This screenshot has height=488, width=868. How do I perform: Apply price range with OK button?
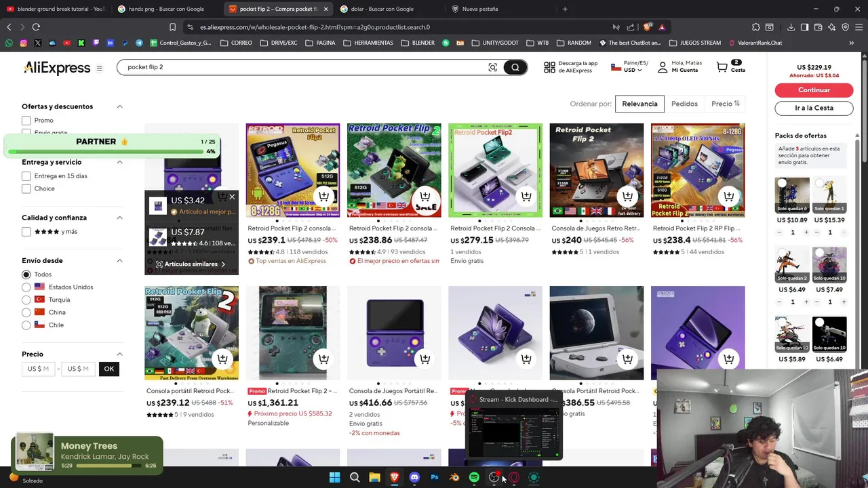click(x=109, y=369)
